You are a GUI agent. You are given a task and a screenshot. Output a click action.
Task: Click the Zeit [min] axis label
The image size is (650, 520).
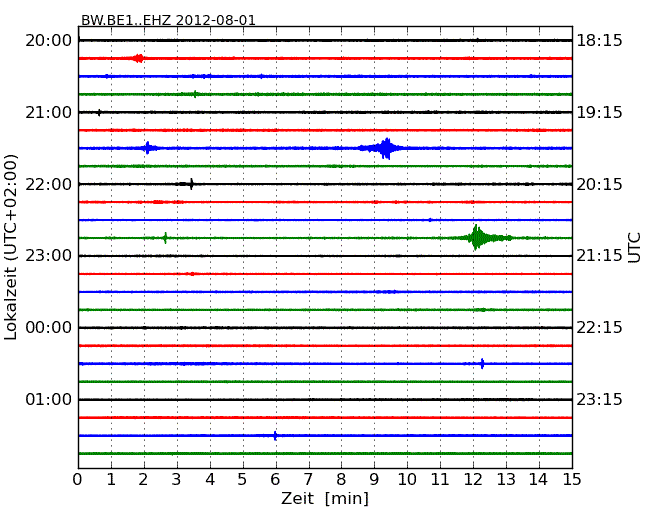point(325,498)
